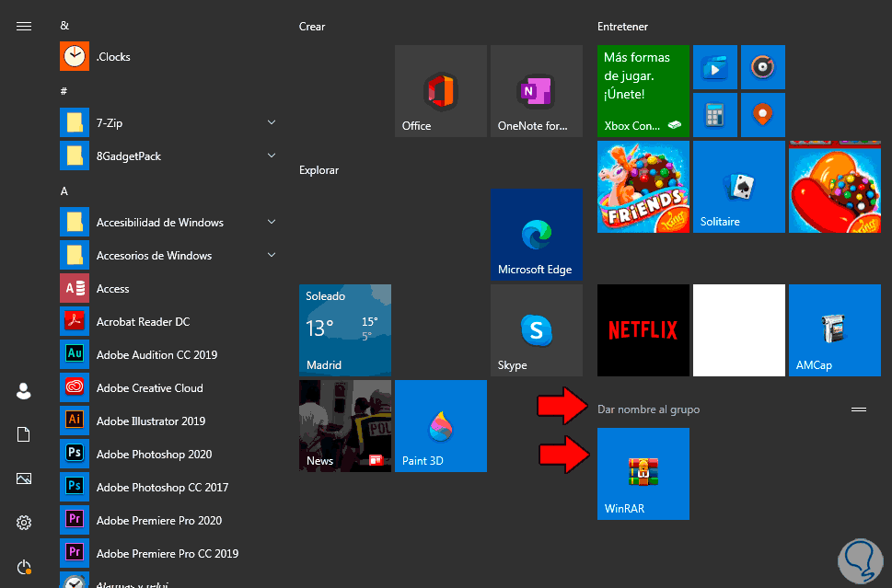Open the hamburger menu at top left
Viewport: 892px width, 588px height.
[24, 26]
